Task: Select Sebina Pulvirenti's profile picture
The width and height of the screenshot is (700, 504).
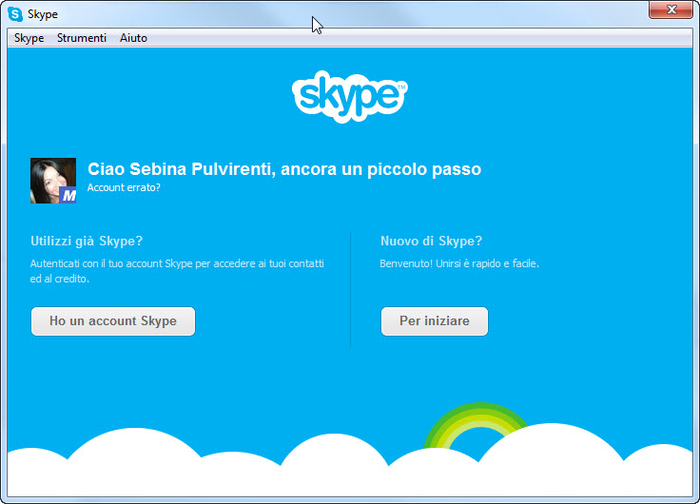Action: pos(50,178)
